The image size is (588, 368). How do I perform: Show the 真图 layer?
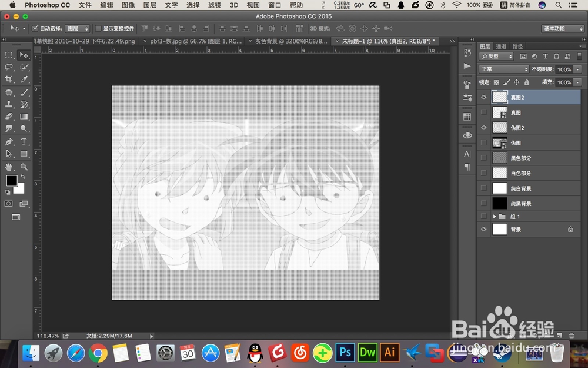pyautogui.click(x=483, y=112)
